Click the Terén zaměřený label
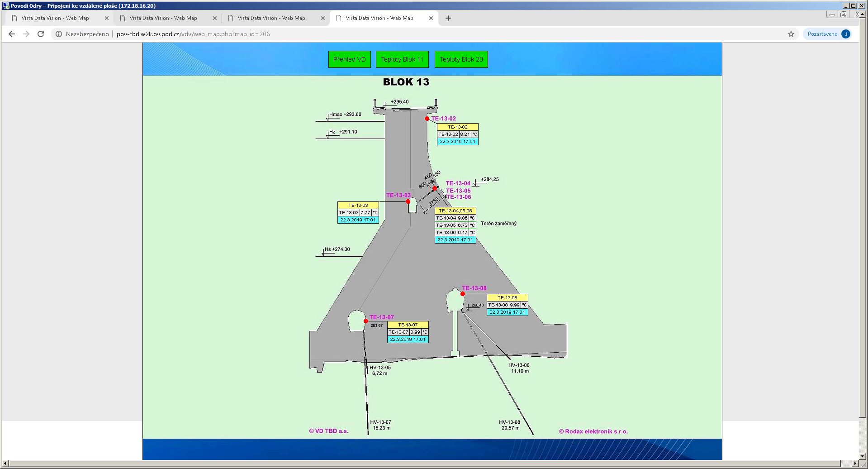This screenshot has height=469, width=868. pyautogui.click(x=499, y=224)
